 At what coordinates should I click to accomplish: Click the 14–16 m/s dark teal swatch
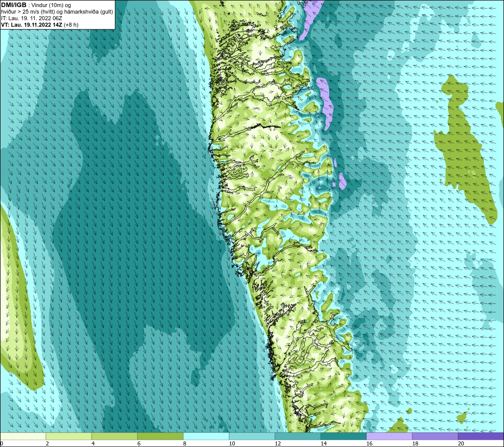click(343, 436)
